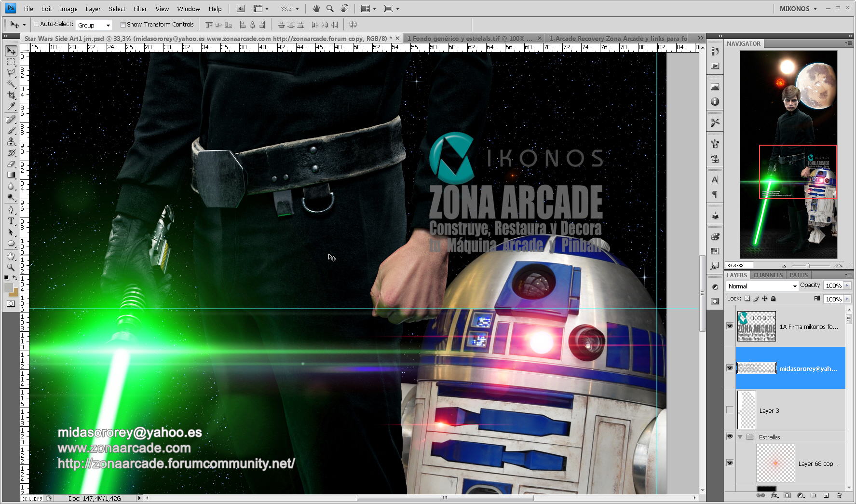Viewport: 856px width, 504px height.
Task: Open the Layer menu
Action: [93, 9]
